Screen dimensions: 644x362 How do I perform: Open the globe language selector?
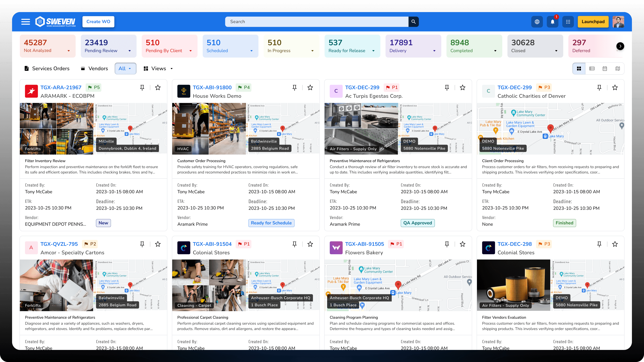point(537,22)
